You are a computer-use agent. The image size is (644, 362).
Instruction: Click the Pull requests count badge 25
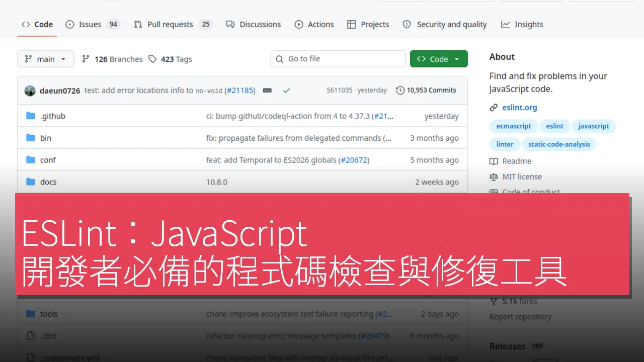pos(205,24)
